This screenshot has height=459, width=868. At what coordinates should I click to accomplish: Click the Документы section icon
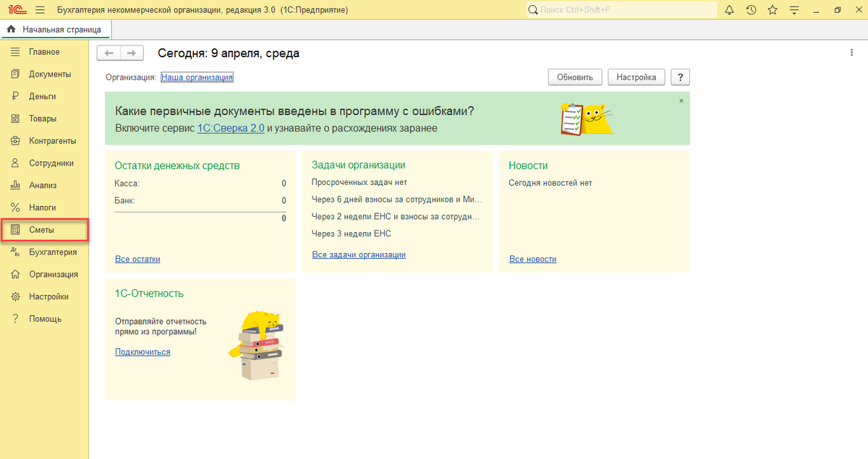[x=15, y=74]
